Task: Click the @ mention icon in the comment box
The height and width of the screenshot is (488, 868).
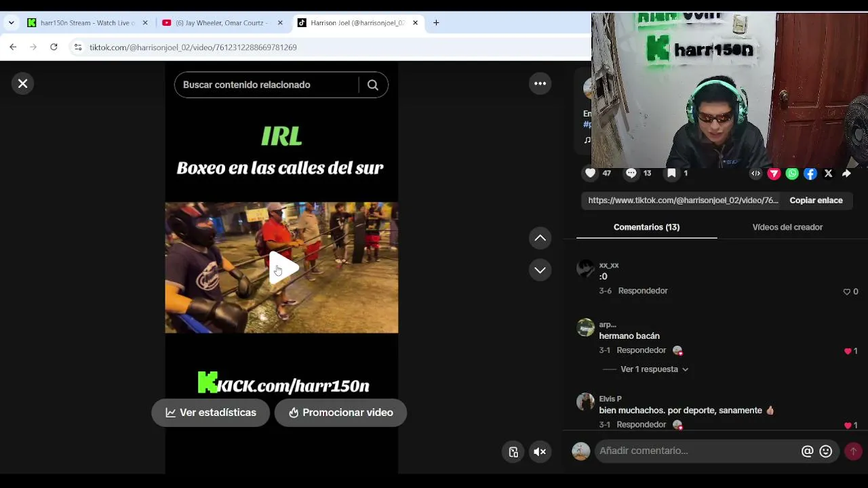Action: click(x=807, y=451)
